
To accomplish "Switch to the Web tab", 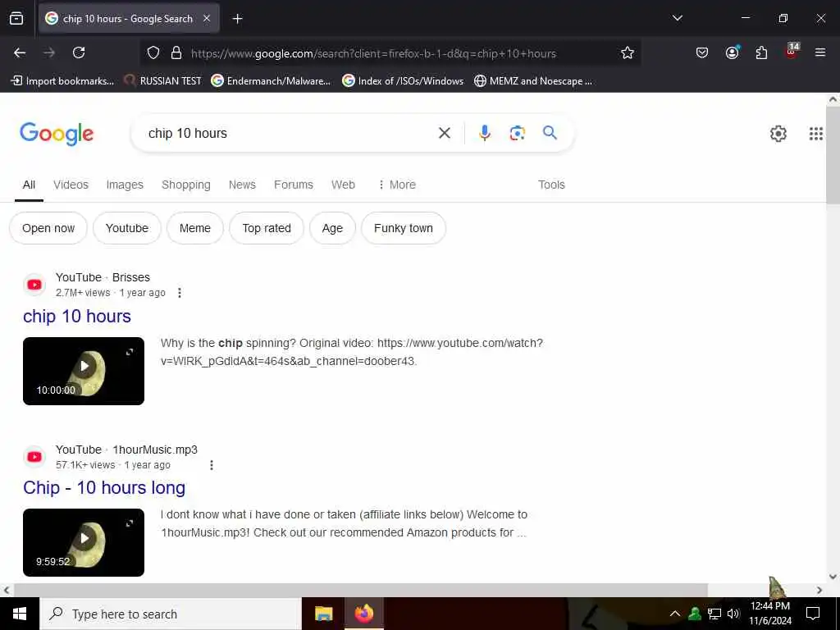I will pos(343,185).
